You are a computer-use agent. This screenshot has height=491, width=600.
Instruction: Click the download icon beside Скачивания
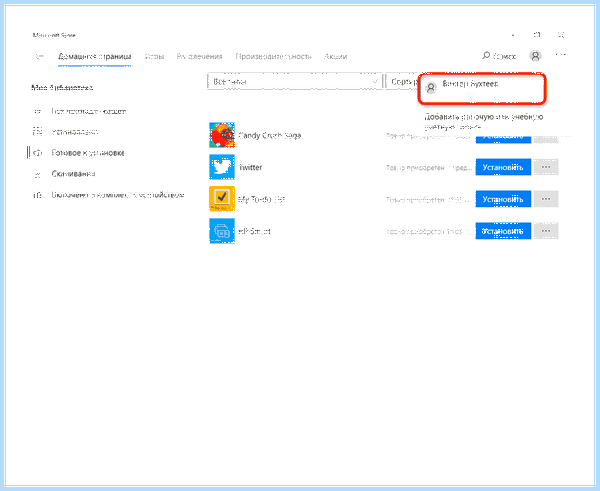point(38,174)
